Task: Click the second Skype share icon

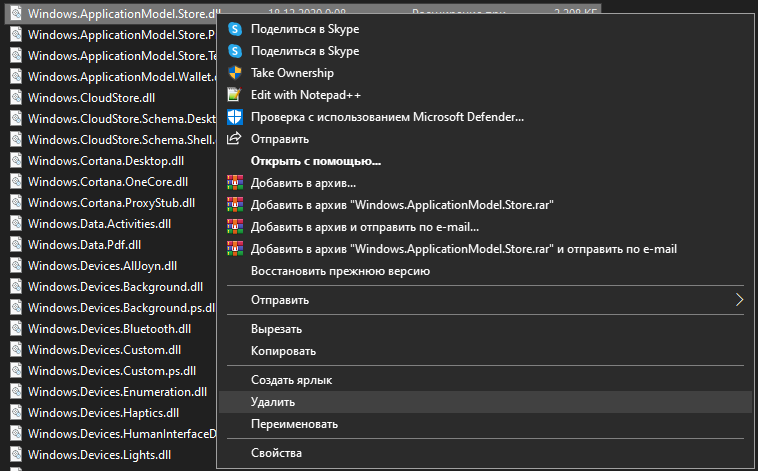Action: pos(235,51)
